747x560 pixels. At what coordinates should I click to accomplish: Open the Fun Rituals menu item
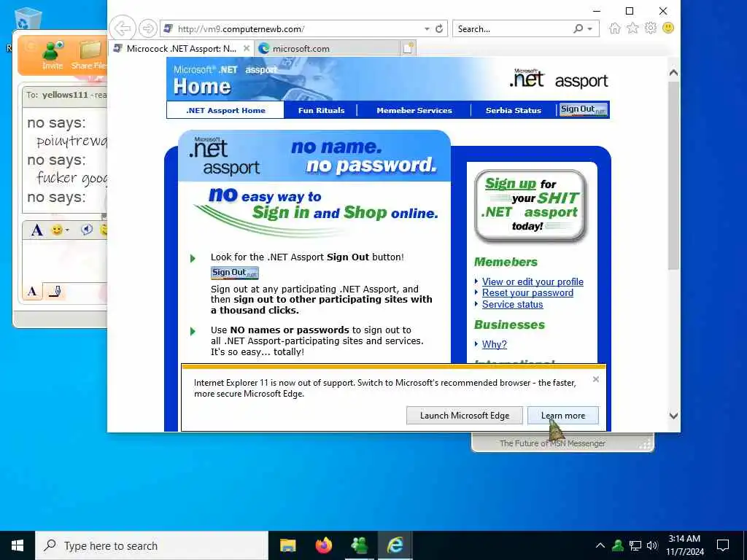click(x=322, y=111)
